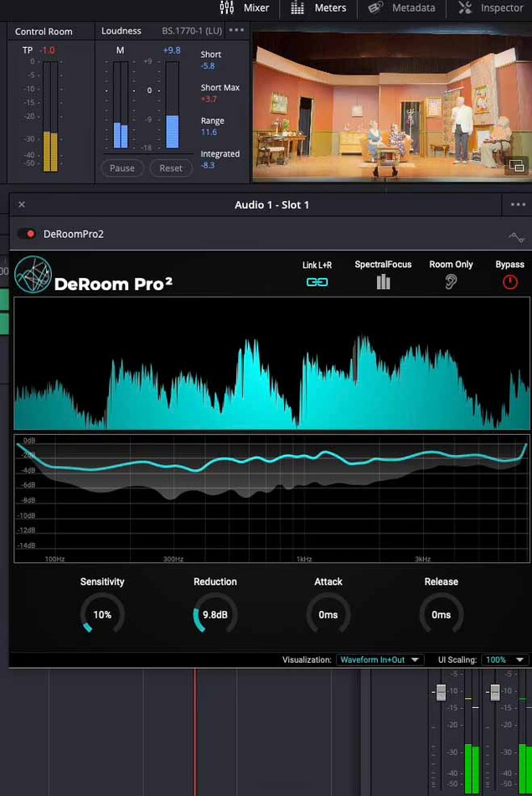This screenshot has height=796, width=532.
Task: Click the red timeline playhead
Action: (195, 732)
